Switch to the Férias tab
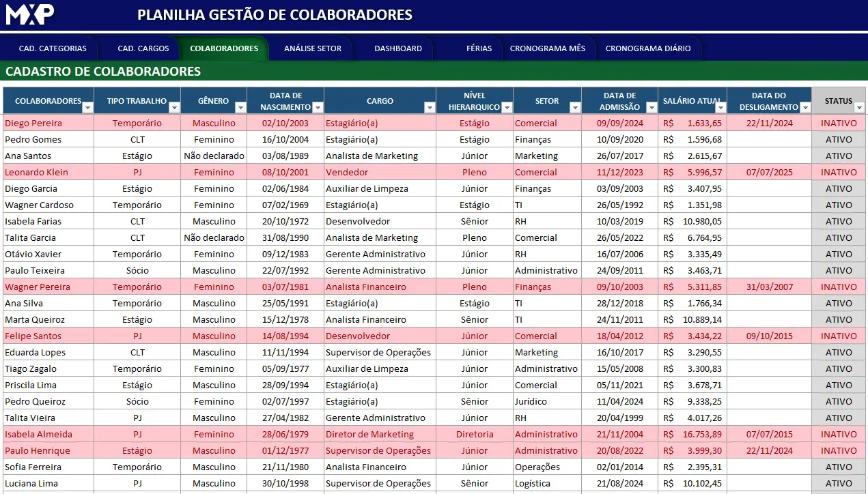 click(x=479, y=48)
